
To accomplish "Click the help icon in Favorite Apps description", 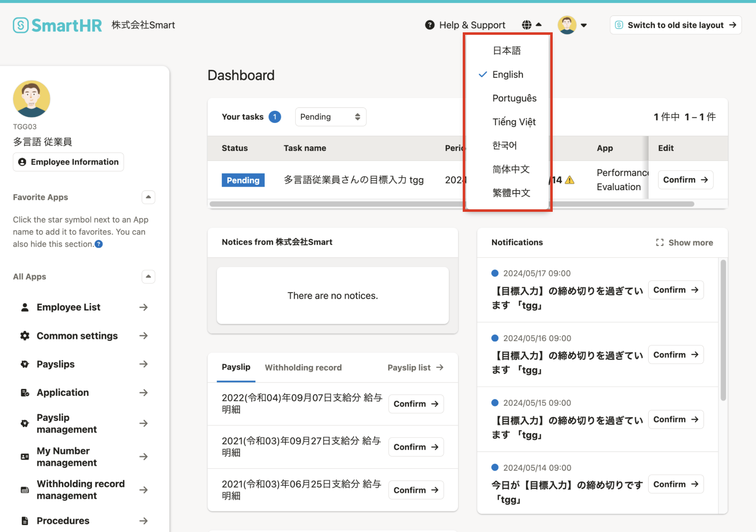I will [x=99, y=244].
